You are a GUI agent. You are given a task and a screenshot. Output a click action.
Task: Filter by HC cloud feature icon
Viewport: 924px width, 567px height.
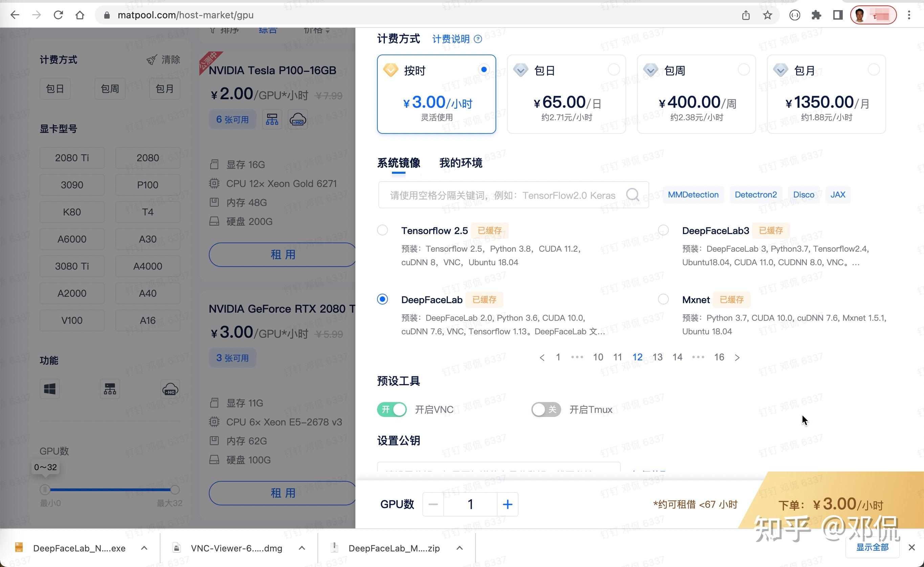[x=170, y=389]
